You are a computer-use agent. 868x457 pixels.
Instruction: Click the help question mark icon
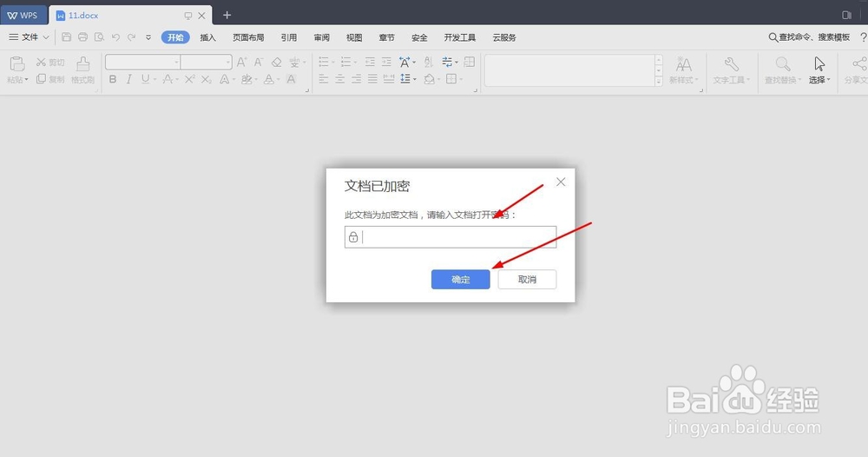point(863,37)
